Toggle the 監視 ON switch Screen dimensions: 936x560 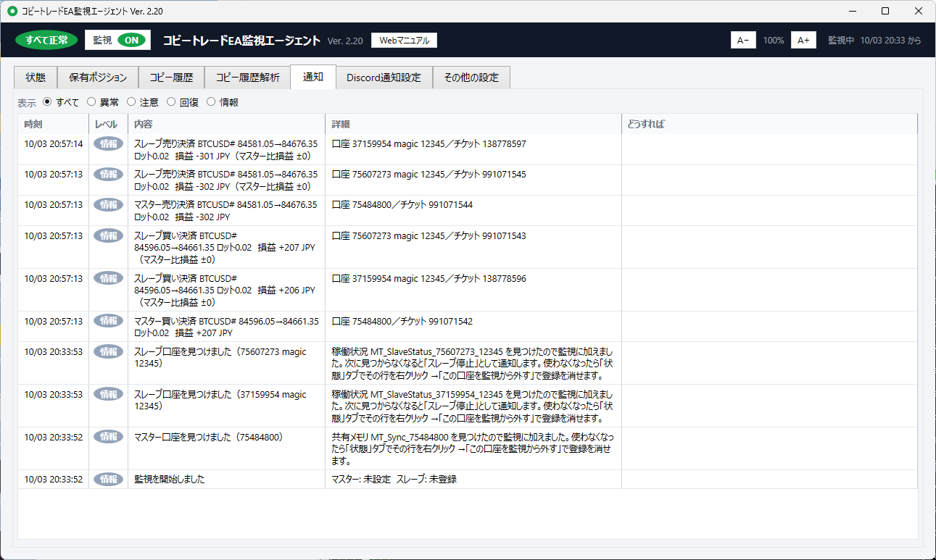[x=117, y=41]
